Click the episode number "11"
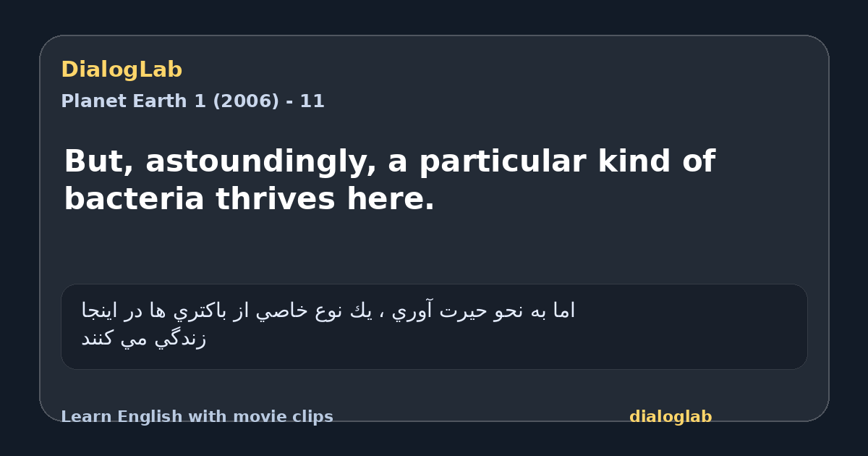This screenshot has height=456, width=868. point(312,101)
